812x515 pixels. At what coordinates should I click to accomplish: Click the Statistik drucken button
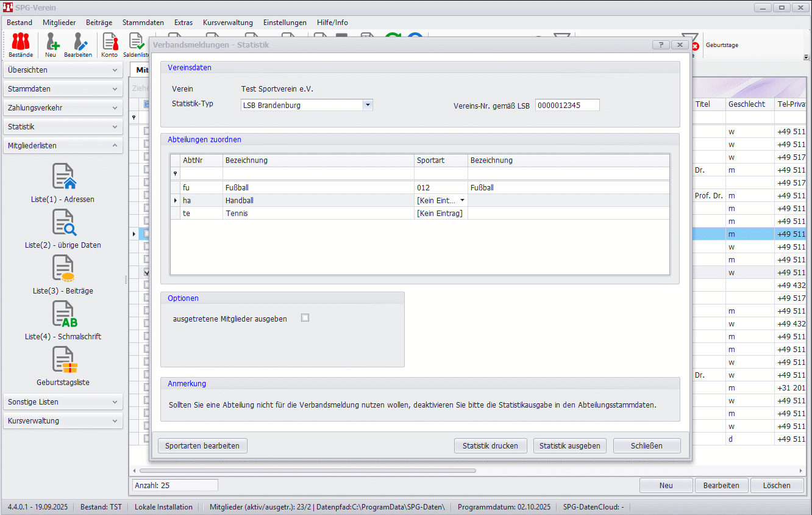(x=490, y=446)
